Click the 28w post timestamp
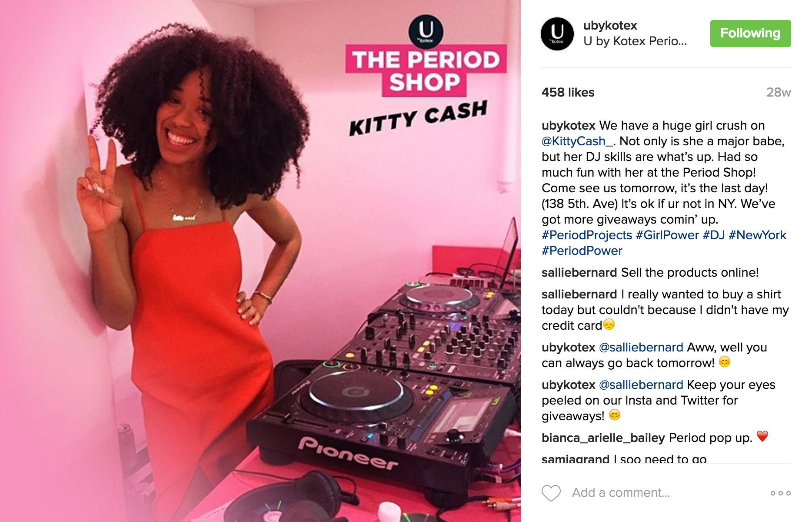Viewport: 812px width, 522px height. click(779, 92)
